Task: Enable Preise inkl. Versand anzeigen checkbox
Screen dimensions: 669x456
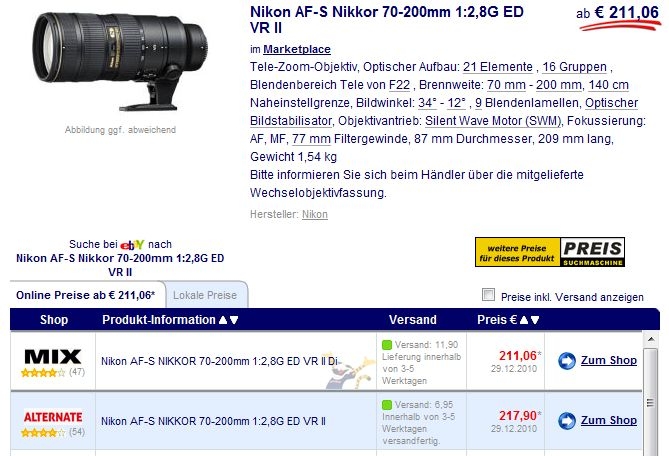Action: (488, 295)
